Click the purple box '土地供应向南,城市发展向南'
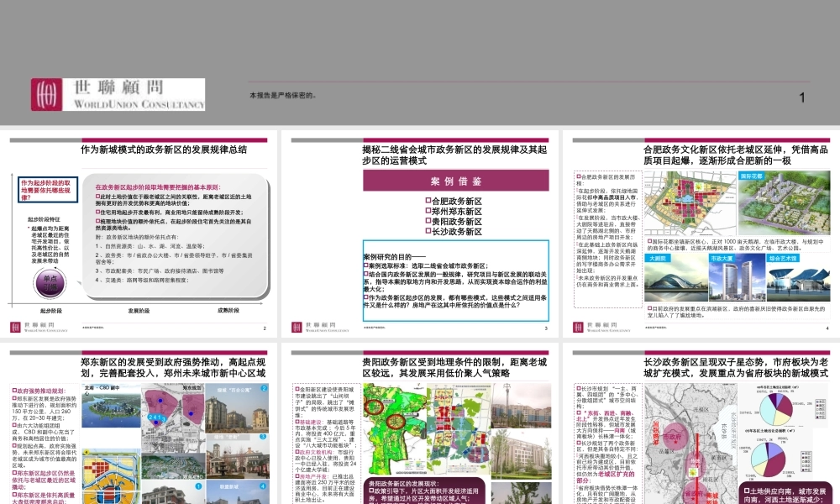The height and width of the screenshot is (504, 840). coord(785,494)
